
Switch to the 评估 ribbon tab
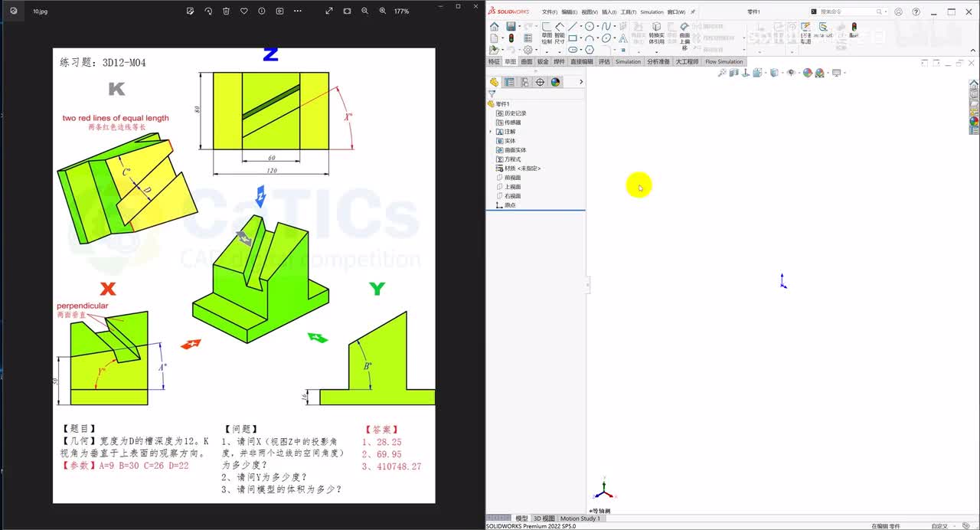click(x=604, y=61)
